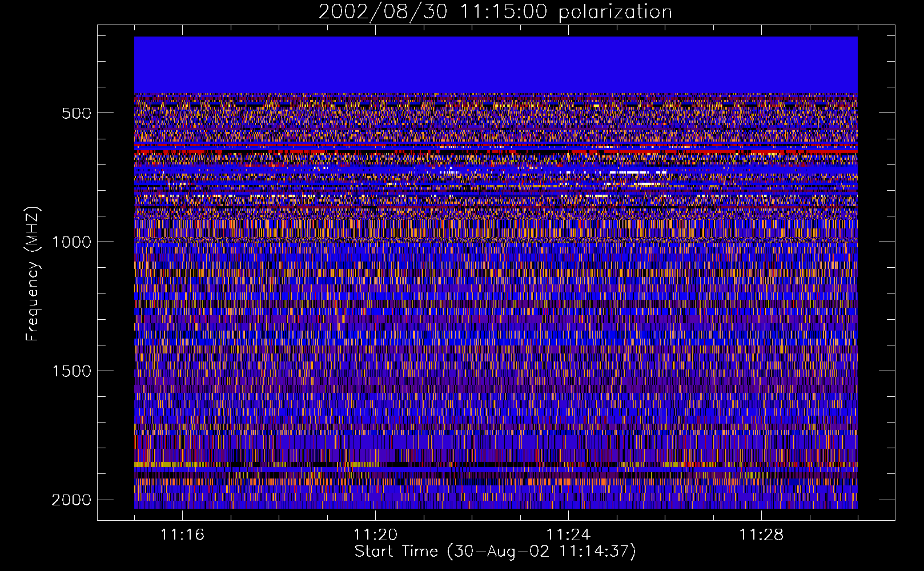Click the 11:20 time tick label

pos(375,534)
